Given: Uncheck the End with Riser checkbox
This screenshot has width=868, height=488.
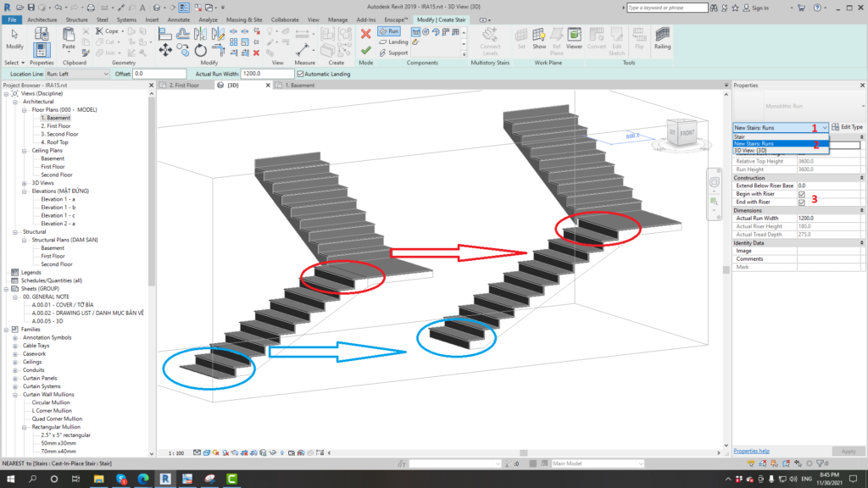Looking at the screenshot, I should coord(801,202).
